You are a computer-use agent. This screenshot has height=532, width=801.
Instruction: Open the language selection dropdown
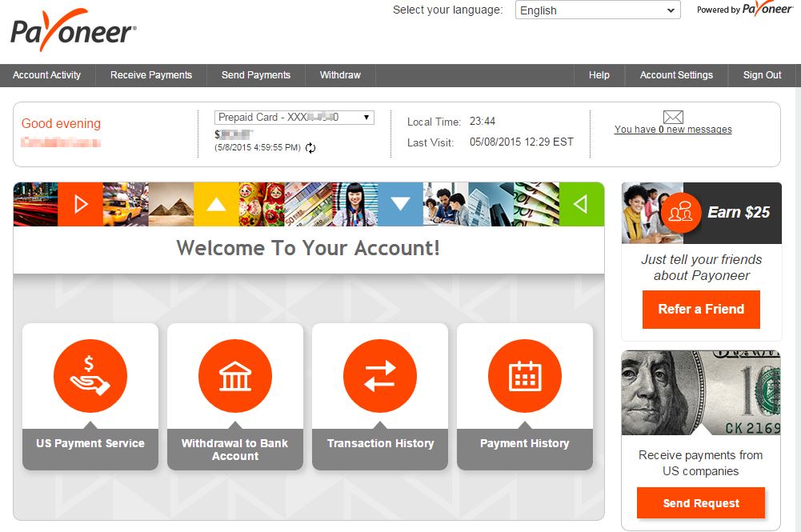pos(597,10)
